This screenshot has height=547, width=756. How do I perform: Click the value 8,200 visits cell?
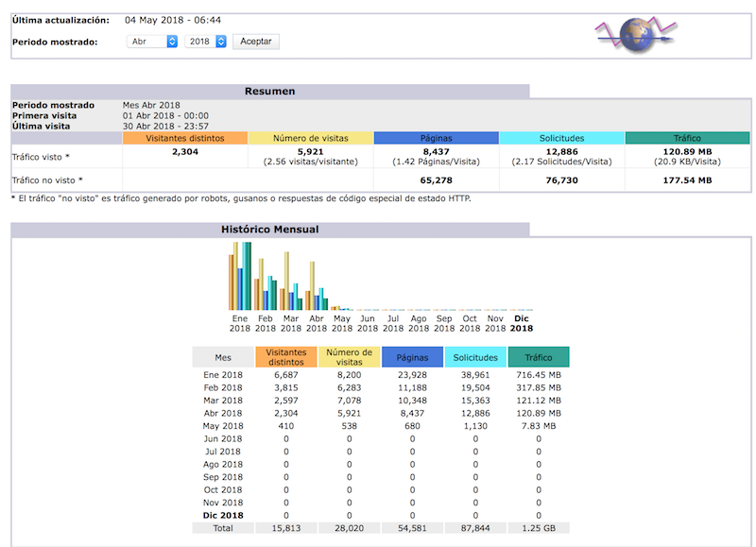pos(350,375)
